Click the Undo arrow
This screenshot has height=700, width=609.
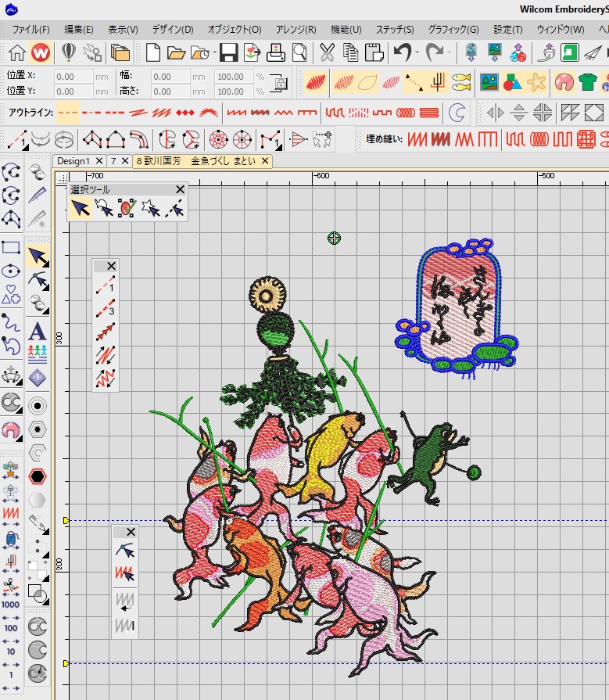[x=402, y=52]
